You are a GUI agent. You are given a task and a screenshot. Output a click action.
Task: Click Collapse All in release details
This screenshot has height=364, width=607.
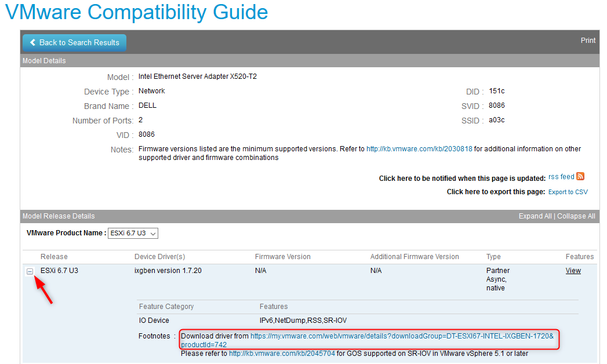576,216
